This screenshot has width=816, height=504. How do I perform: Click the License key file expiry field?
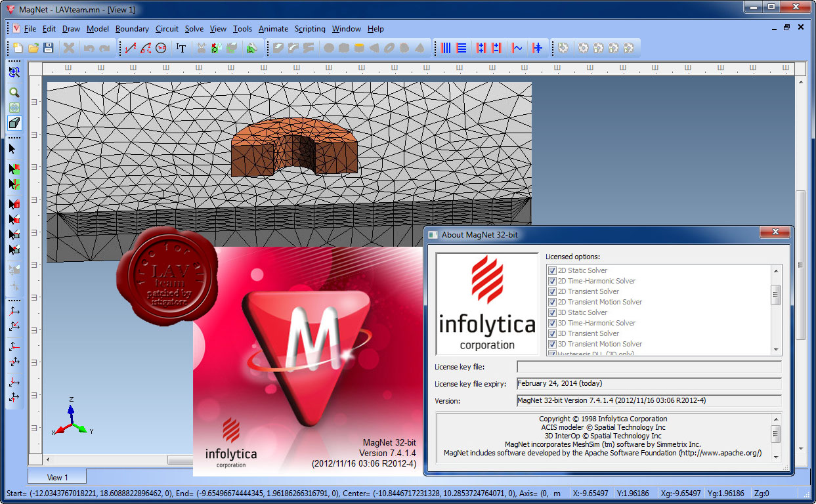tap(649, 383)
